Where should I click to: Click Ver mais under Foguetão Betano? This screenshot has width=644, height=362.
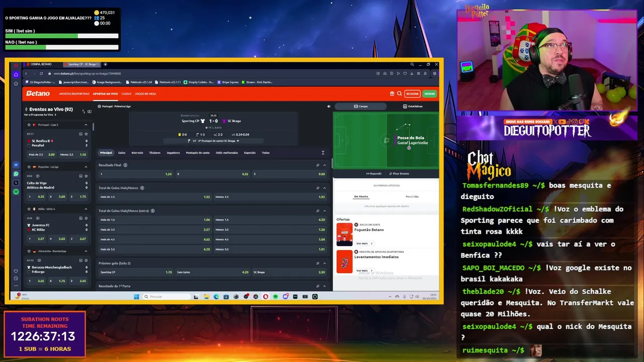point(363,243)
